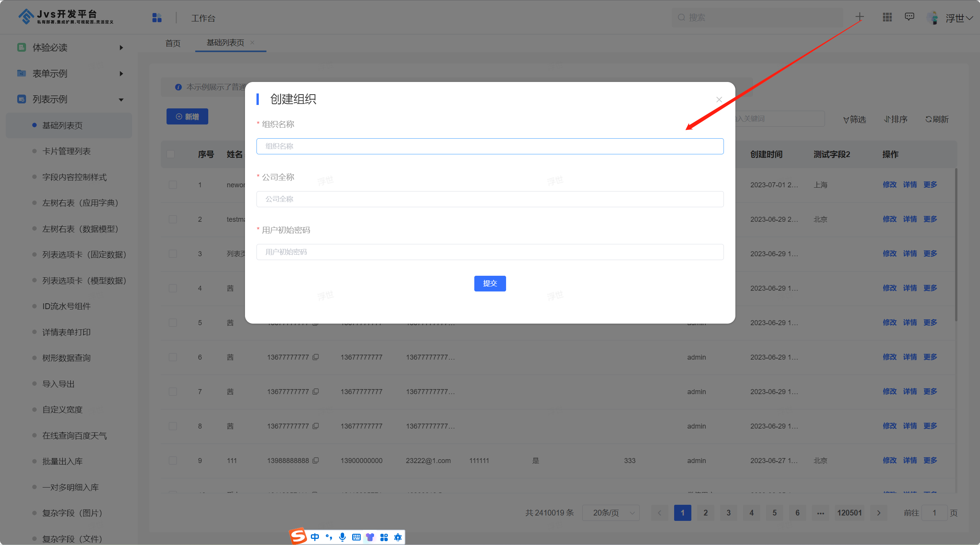This screenshot has height=545, width=980.
Task: Click the 组织名称 input field
Action: tap(490, 146)
